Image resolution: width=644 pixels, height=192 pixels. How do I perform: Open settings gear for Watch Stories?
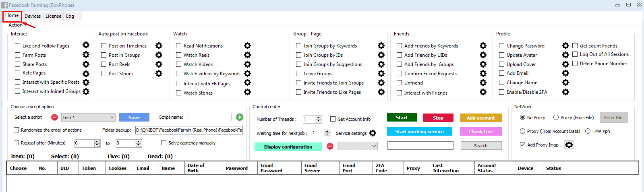247,92
